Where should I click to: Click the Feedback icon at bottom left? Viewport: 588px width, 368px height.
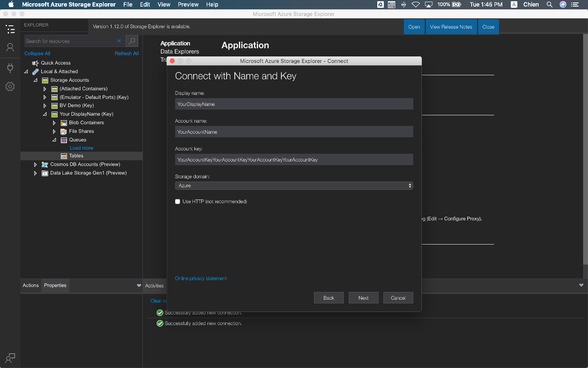[10, 358]
